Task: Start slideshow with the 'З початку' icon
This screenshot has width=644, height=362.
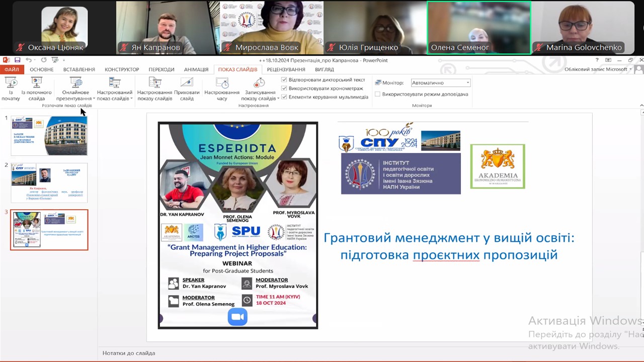Action: pos(11,87)
